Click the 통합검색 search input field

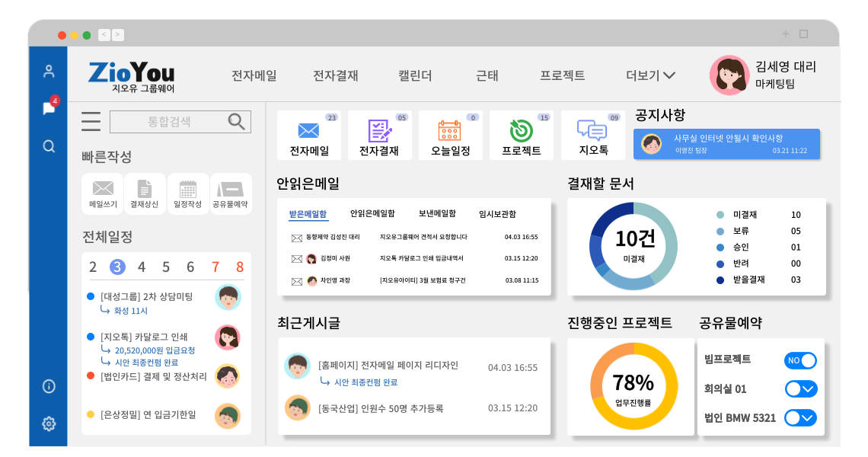pos(169,122)
